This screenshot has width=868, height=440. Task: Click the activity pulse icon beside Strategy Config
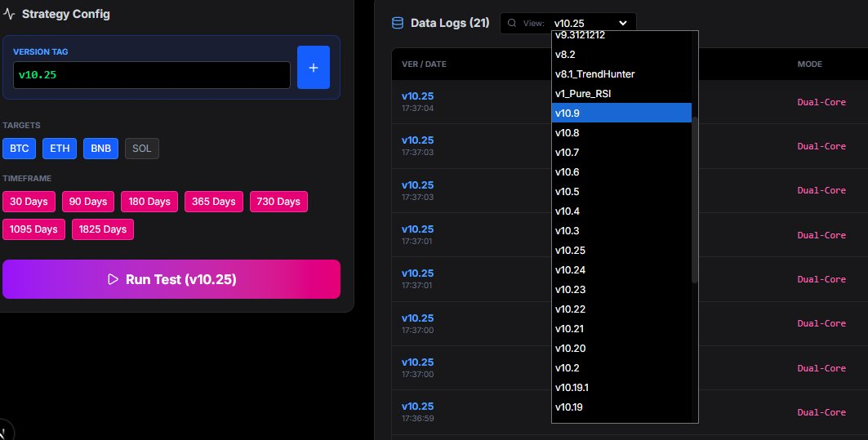pyautogui.click(x=9, y=14)
